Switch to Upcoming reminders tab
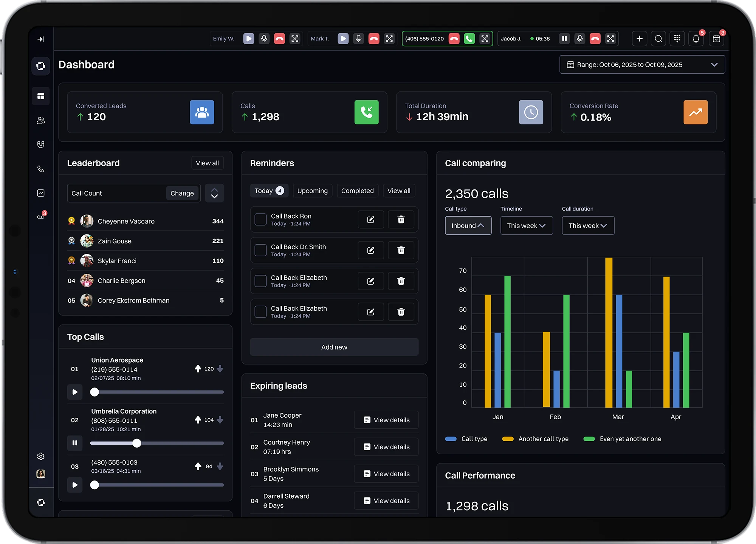Viewport: 756px width, 544px height. 313,191
